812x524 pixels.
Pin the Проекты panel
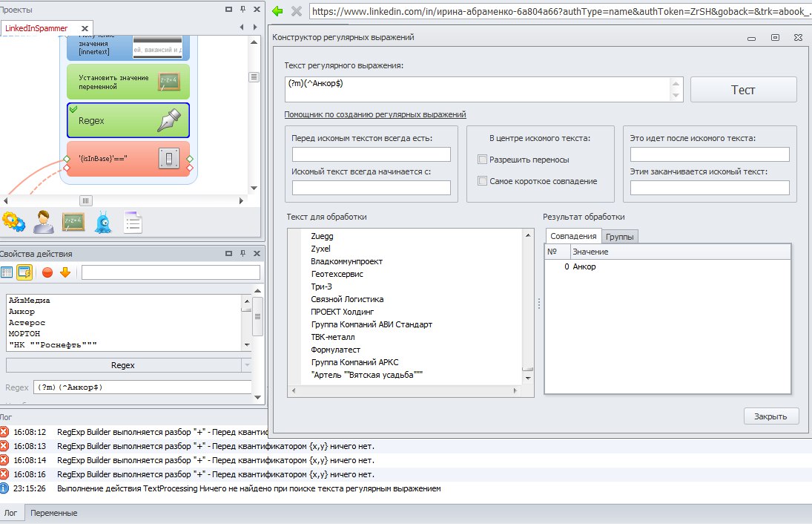pyautogui.click(x=243, y=10)
